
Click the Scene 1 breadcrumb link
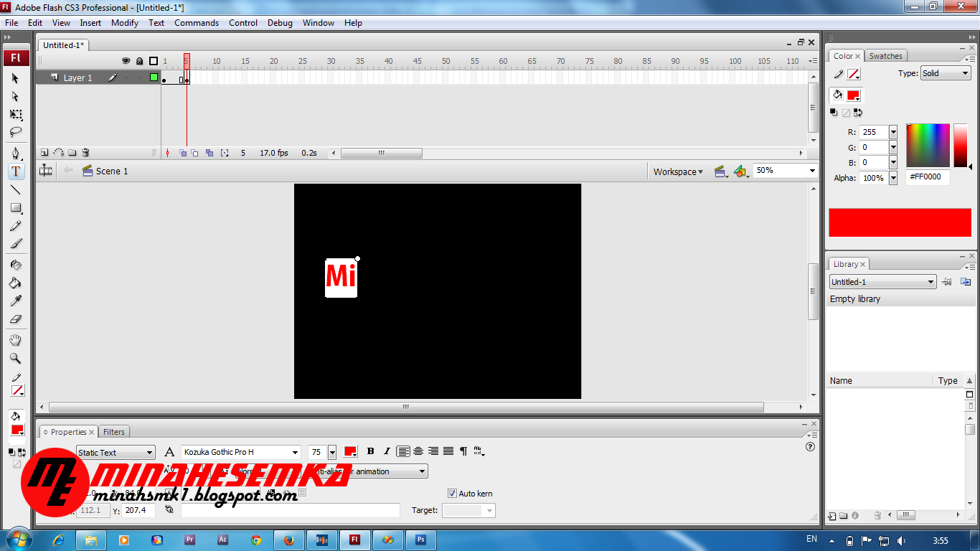pyautogui.click(x=113, y=171)
